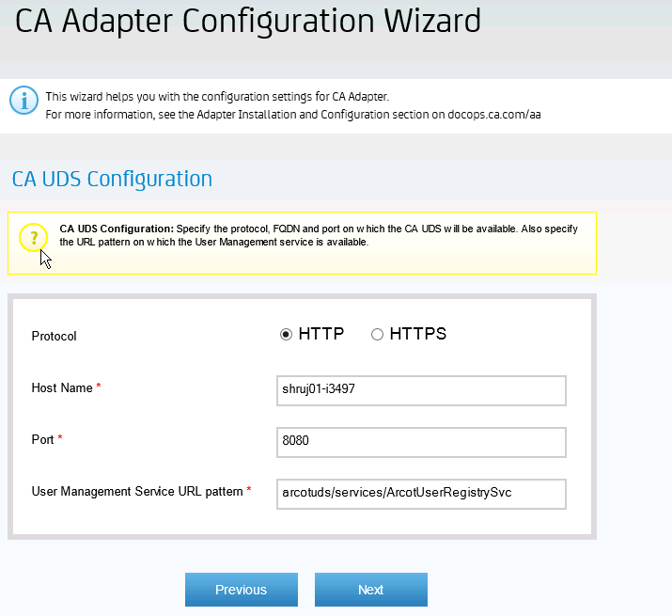Click the CA Adapter Configuration Wizard title
The height and width of the screenshot is (616, 672).
tap(248, 21)
